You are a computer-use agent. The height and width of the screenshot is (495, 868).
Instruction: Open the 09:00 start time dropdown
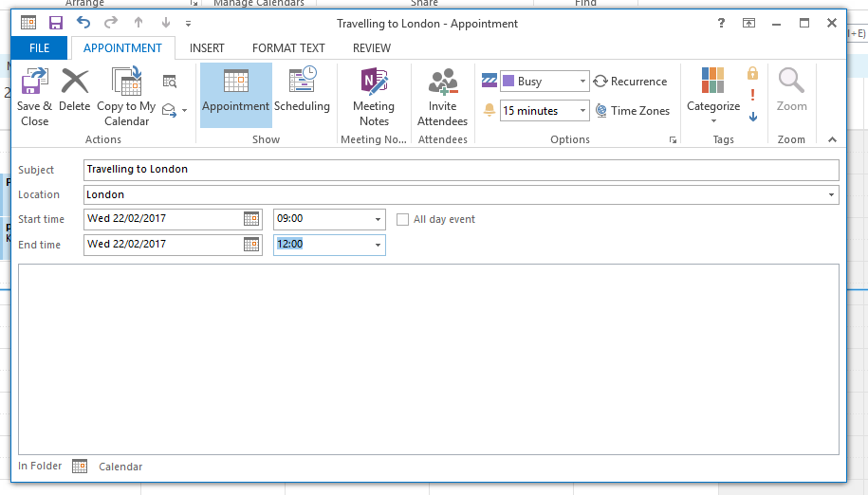point(378,219)
